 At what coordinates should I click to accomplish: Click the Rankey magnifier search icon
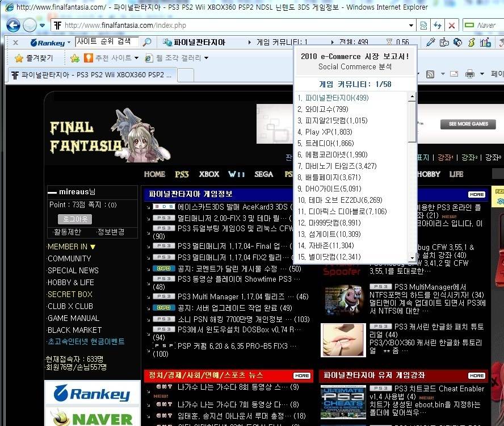[147, 42]
